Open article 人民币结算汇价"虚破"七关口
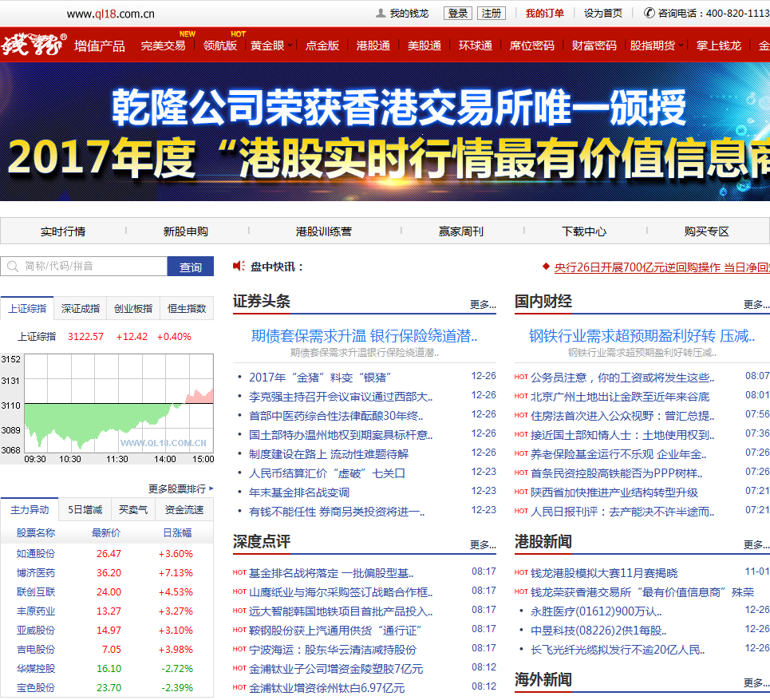 (327, 473)
